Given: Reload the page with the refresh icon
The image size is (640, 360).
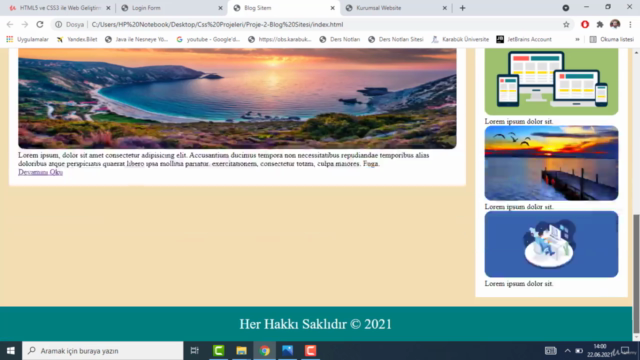Looking at the screenshot, I should point(40,24).
